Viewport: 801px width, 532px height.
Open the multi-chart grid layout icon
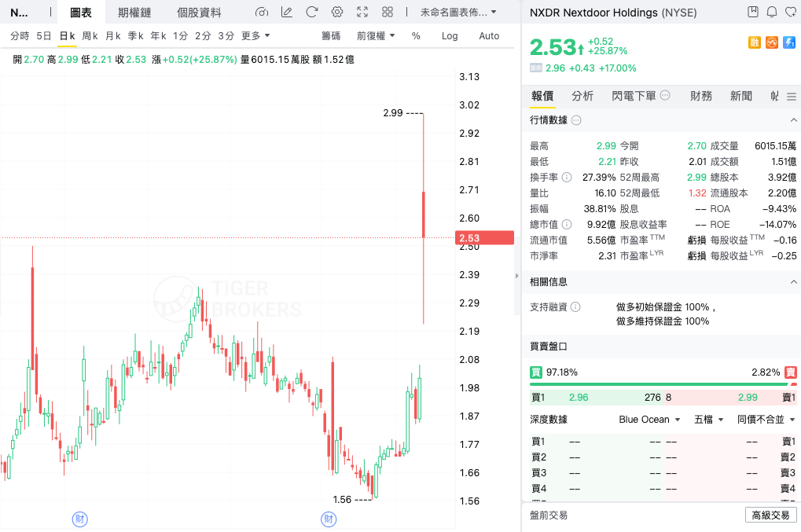coord(388,13)
